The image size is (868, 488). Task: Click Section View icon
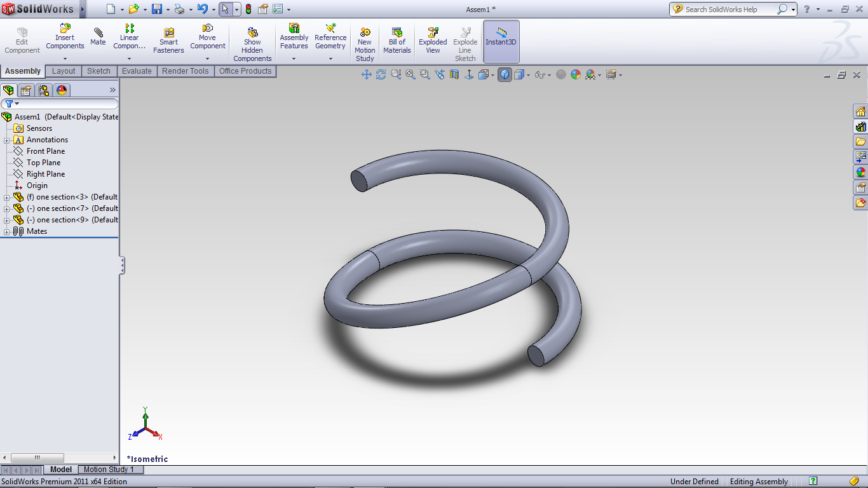pos(454,74)
